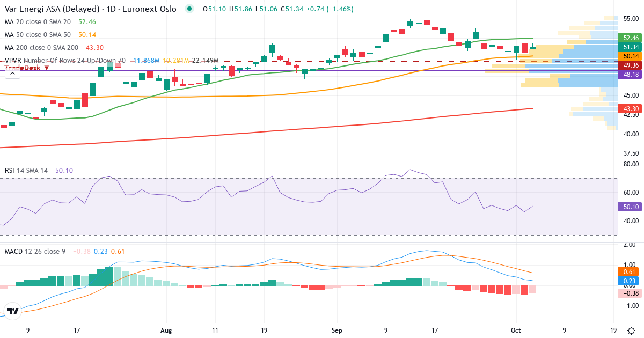Click the 11 date label on time axis
The image size is (644, 338).
pyautogui.click(x=215, y=330)
